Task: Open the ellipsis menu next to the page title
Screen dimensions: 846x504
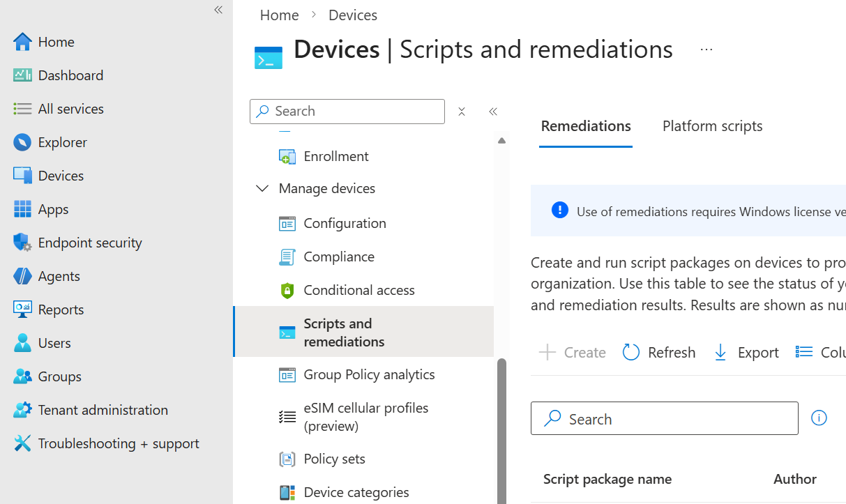Action: tap(707, 49)
